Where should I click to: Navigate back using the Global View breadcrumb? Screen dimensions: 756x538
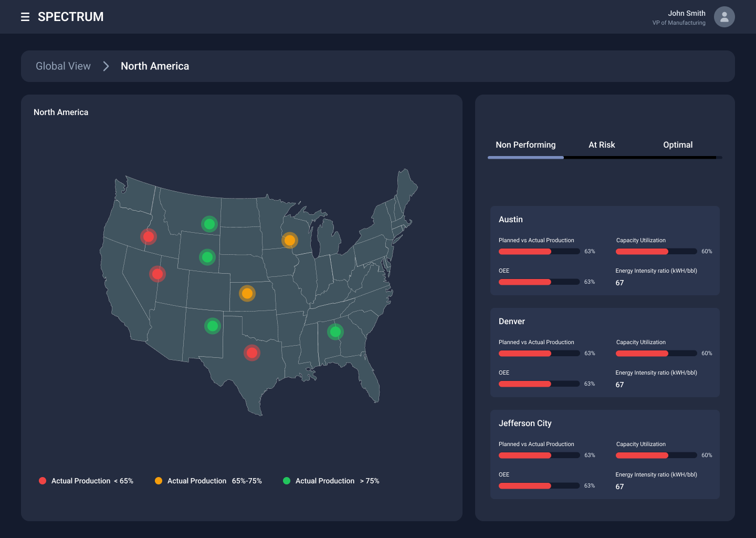click(63, 66)
